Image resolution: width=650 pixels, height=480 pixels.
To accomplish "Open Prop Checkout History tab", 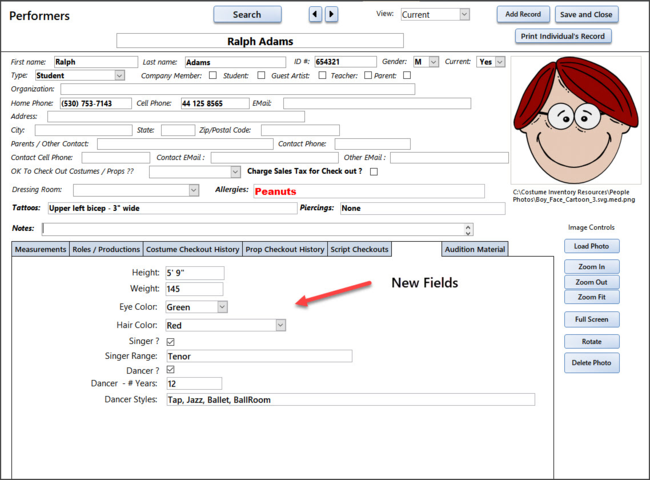I will (x=285, y=249).
